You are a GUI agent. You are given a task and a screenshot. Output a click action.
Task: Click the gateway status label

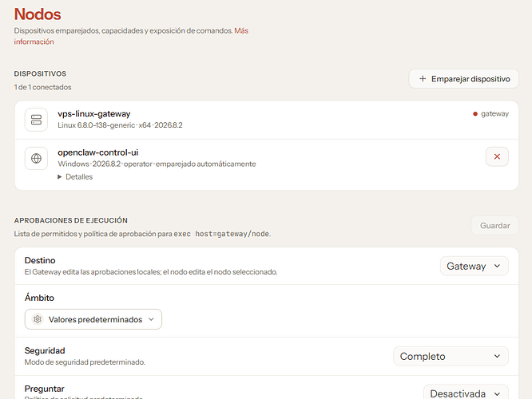pos(494,114)
